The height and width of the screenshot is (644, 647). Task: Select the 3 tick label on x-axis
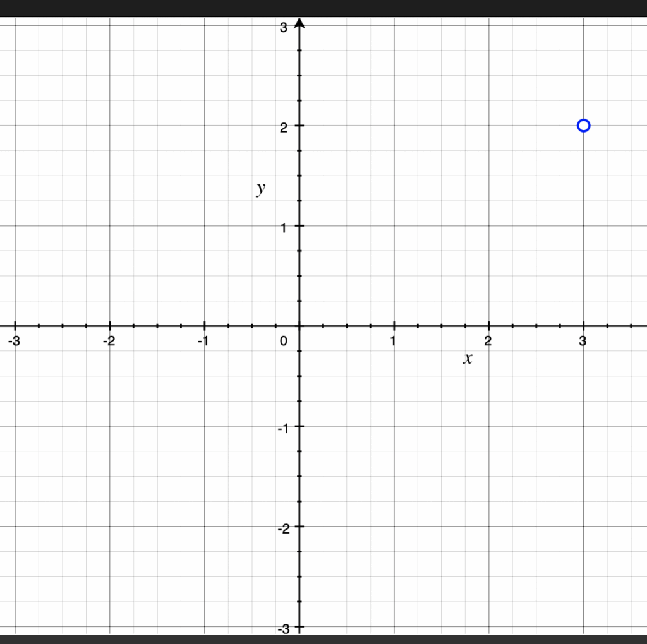tap(583, 342)
